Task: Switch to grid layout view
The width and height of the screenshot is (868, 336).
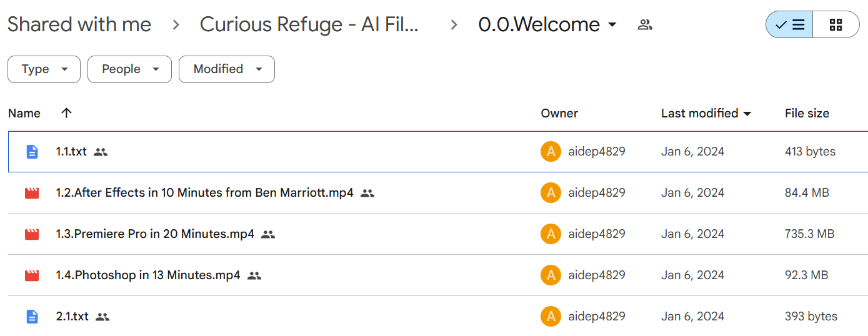Action: [x=836, y=25]
